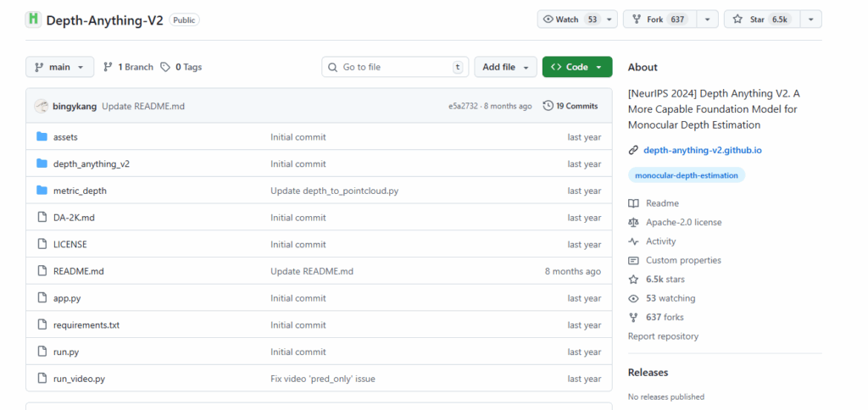Select the monocular-depth-estimation topic tag
The height and width of the screenshot is (410, 868).
(x=687, y=175)
